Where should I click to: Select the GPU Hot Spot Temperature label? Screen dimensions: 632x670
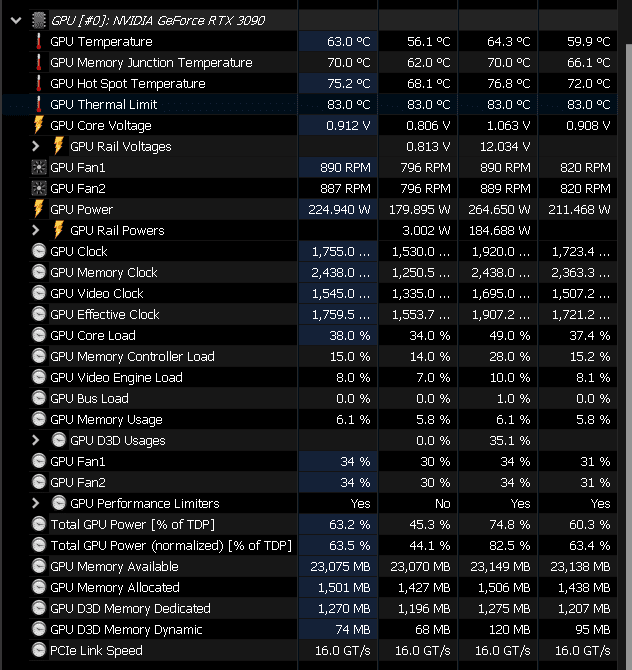(x=128, y=83)
